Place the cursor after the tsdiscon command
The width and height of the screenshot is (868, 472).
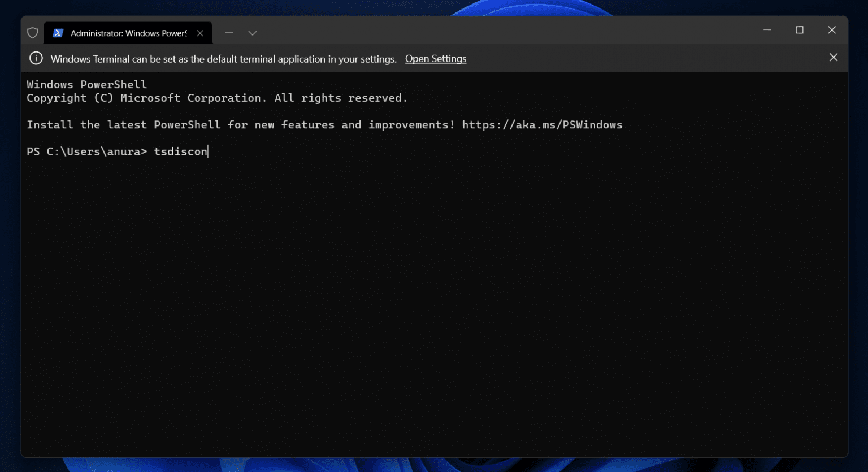(x=208, y=151)
